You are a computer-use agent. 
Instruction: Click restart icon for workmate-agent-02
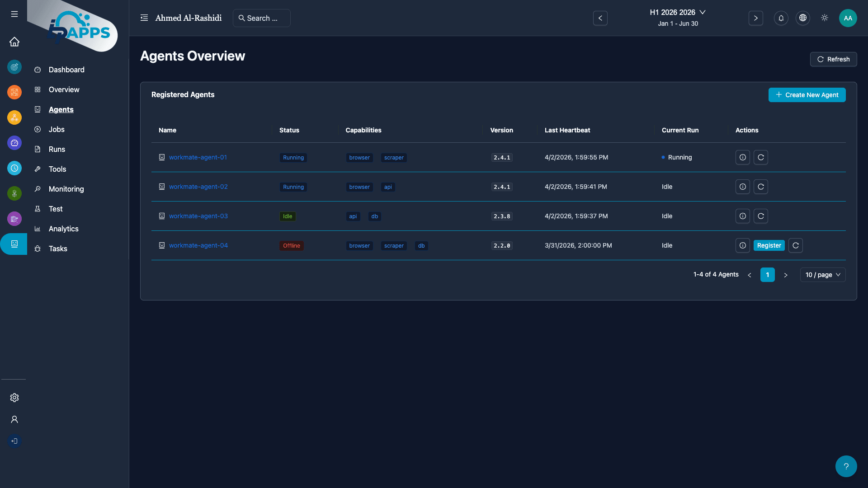point(760,187)
